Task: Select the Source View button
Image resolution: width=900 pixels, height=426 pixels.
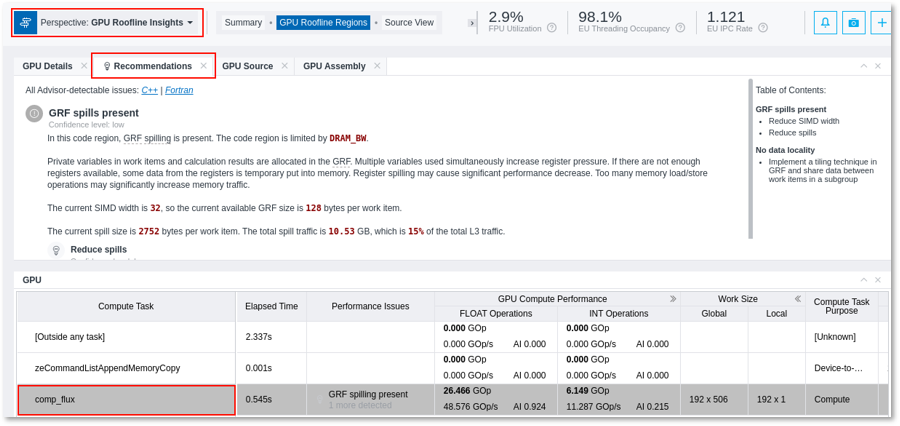Action: 409,22
